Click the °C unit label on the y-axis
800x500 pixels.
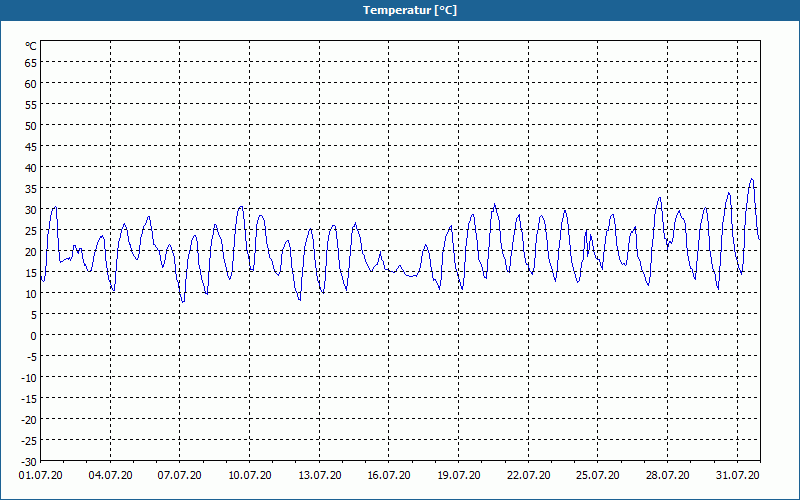point(31,46)
